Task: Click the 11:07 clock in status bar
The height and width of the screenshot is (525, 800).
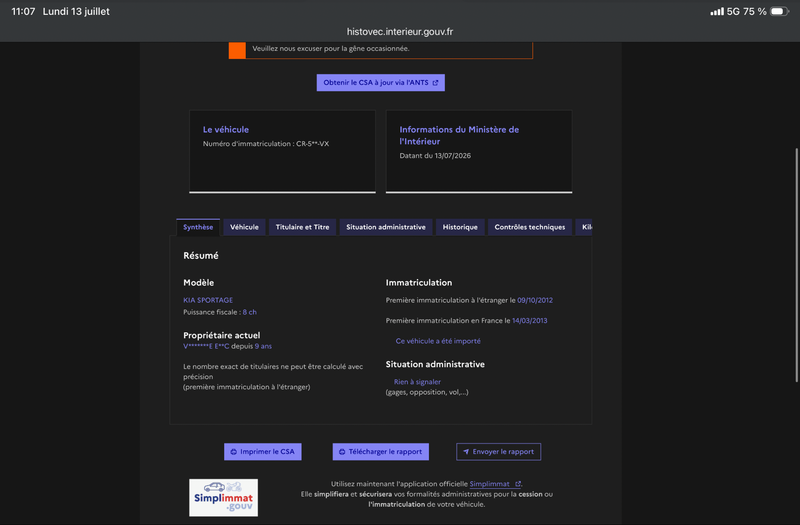Action: (x=23, y=11)
